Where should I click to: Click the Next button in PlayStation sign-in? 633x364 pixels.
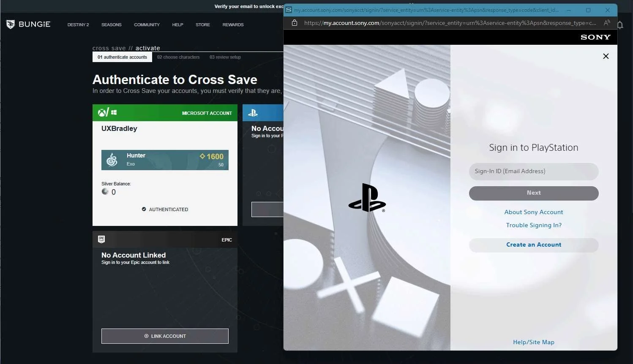(x=534, y=193)
